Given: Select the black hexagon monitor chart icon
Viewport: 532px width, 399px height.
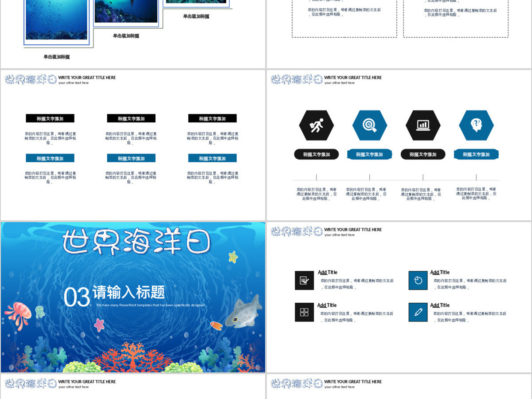Looking at the screenshot, I should coord(423,125).
